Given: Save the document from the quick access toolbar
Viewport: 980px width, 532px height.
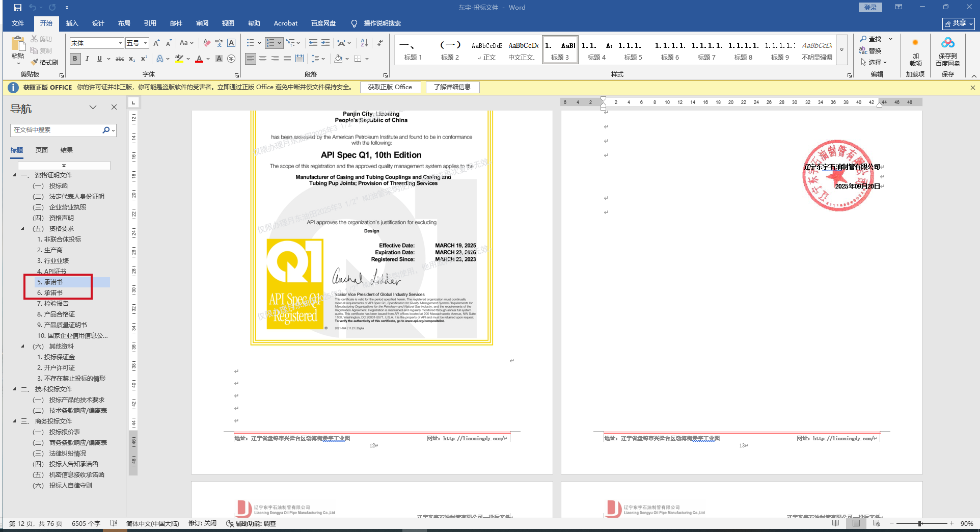Looking at the screenshot, I should (x=18, y=8).
